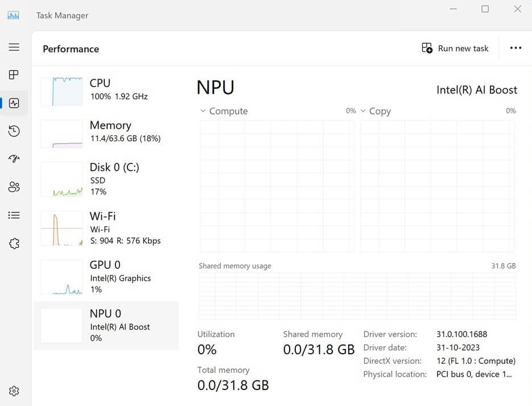Open Task Manager settings via gear icon
Screen dimensions: 532x406
14,391
